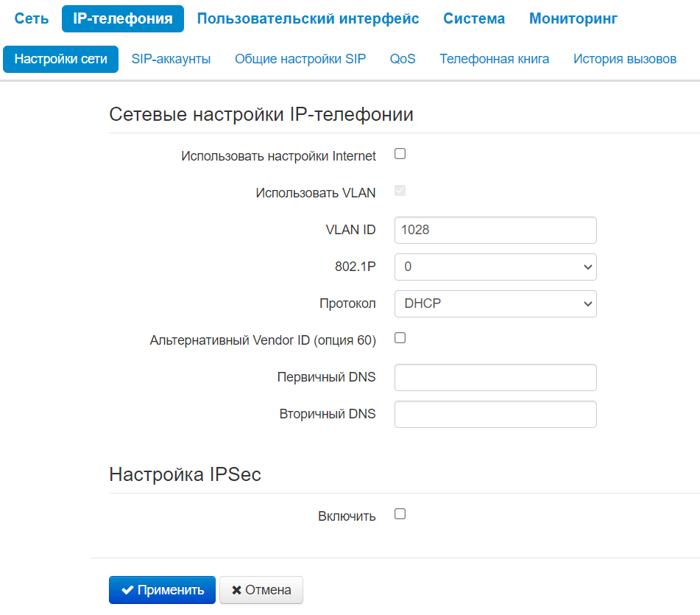Open Общие настройки SIP subtab
The width and height of the screenshot is (700, 615).
pos(300,59)
